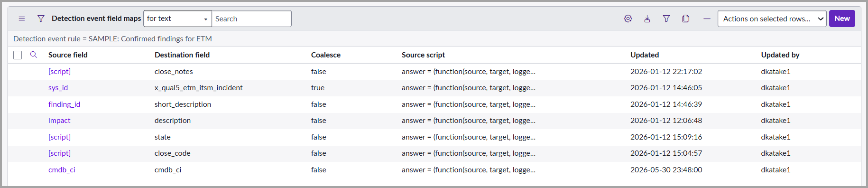Click the column search magnifier icon

click(x=34, y=55)
